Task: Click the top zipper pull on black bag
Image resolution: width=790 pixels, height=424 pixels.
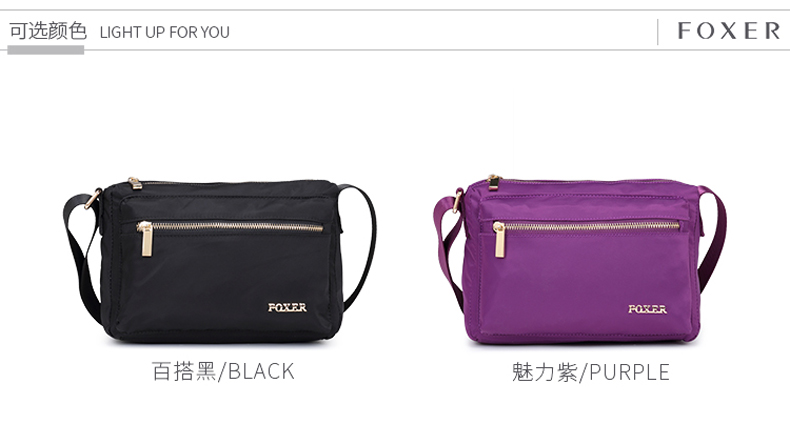Action: click(x=135, y=183)
